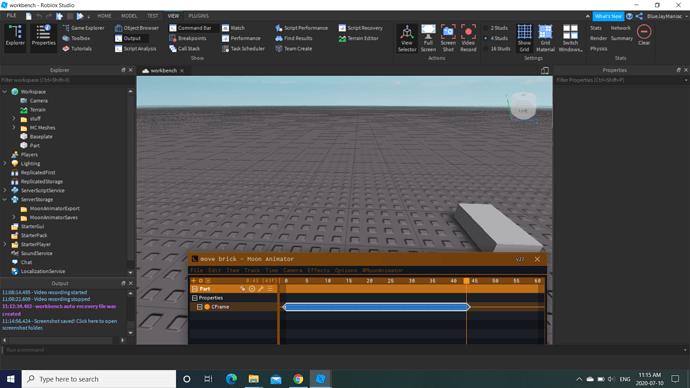This screenshot has height=388, width=690.
Task: Switch to the PLUGINS ribbon tab
Action: 198,16
